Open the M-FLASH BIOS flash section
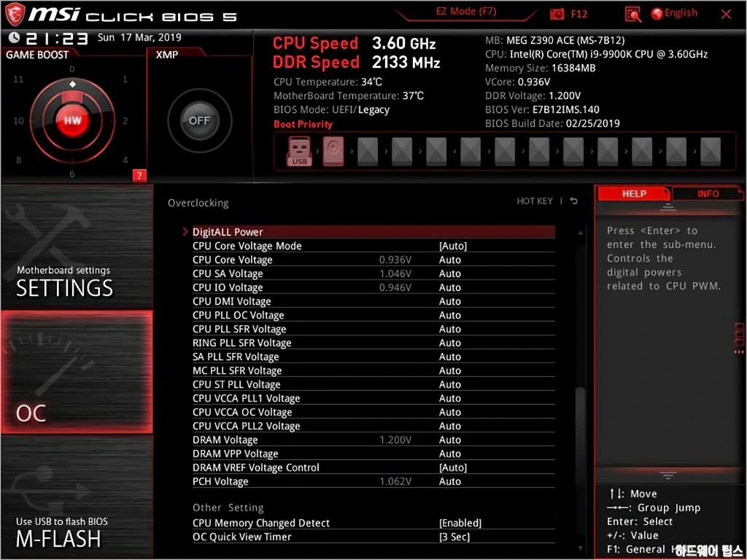This screenshot has width=747, height=560. 77,496
